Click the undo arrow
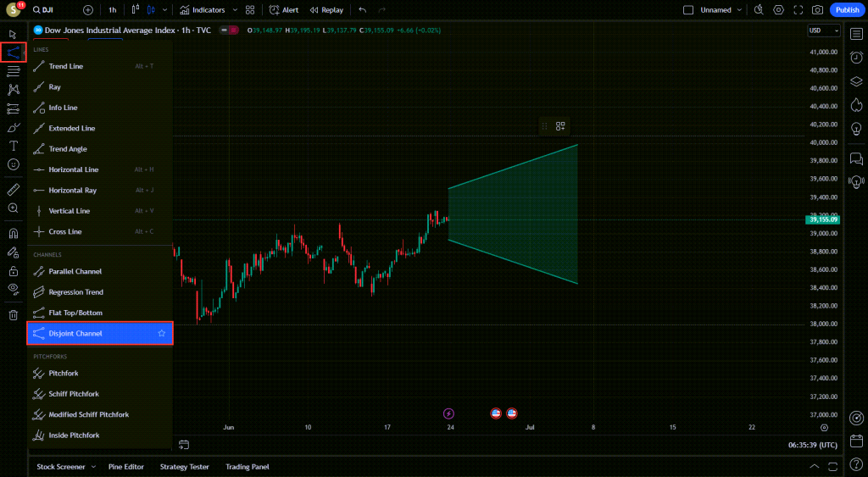 363,10
